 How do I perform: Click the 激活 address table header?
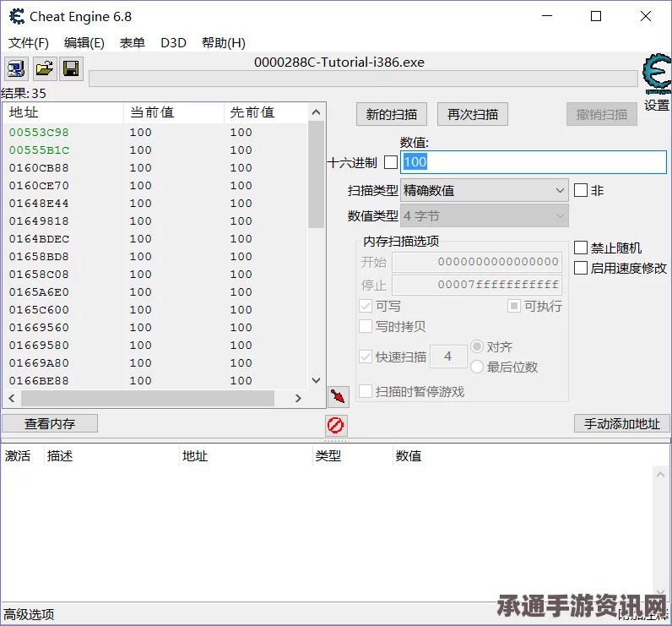pos(22,456)
